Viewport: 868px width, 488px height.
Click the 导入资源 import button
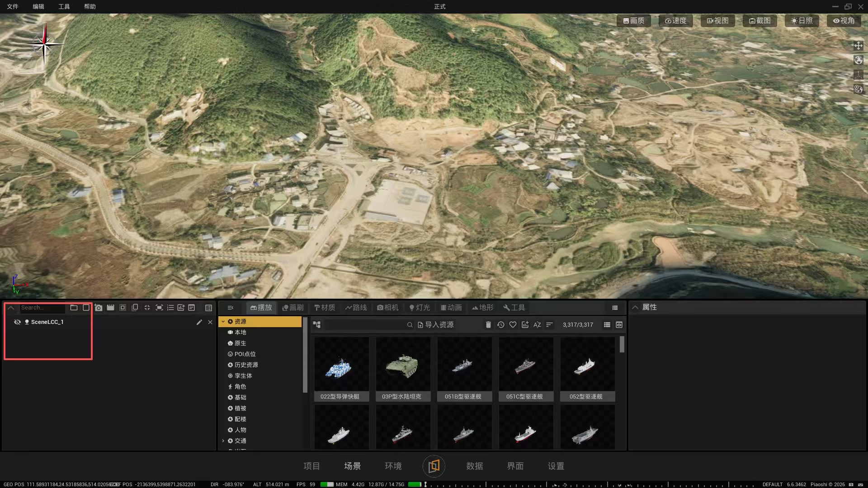(435, 325)
